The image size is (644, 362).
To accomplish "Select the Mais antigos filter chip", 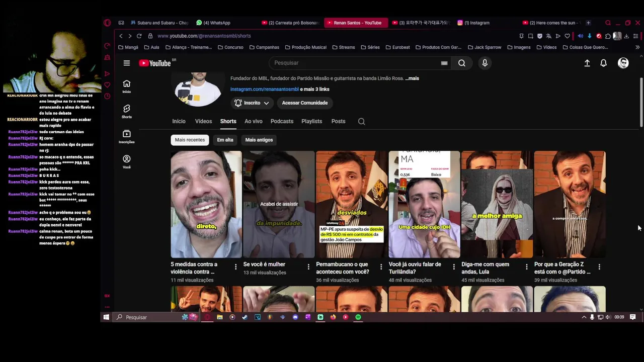I will pyautogui.click(x=259, y=140).
